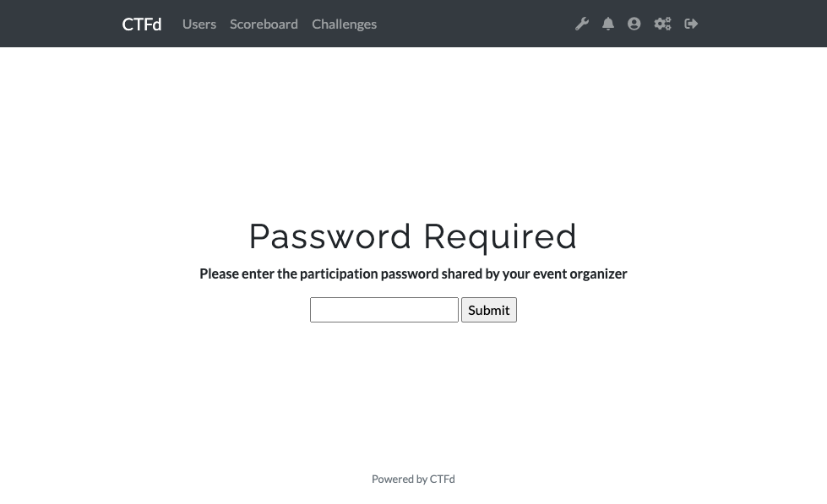Open the Admin Panel wrench icon

[x=582, y=24]
